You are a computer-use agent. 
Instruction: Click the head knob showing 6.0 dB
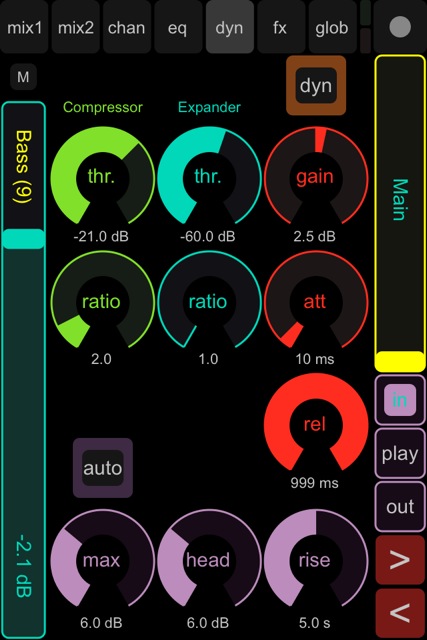[209, 560]
